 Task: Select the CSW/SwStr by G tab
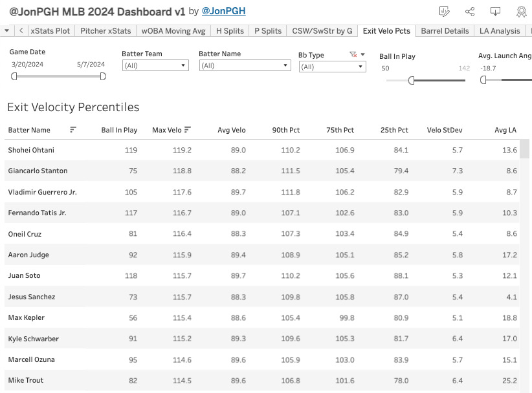click(322, 31)
